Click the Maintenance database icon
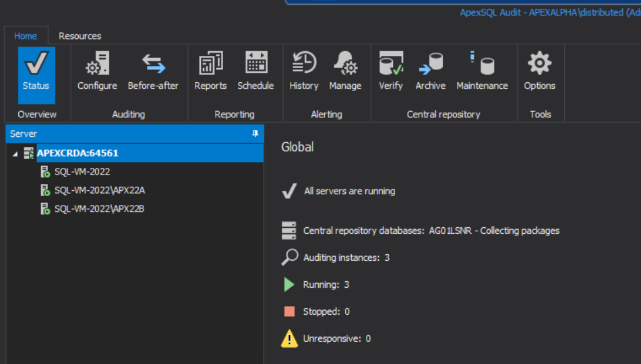The width and height of the screenshot is (641, 364). pyautogui.click(x=483, y=63)
